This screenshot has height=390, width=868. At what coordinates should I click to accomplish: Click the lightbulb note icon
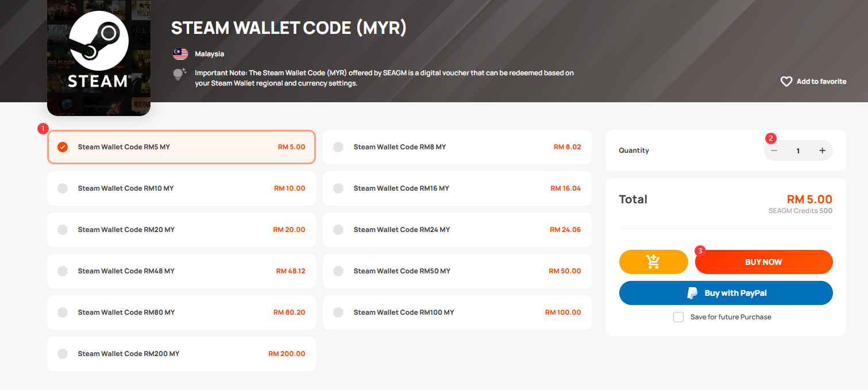[180, 74]
